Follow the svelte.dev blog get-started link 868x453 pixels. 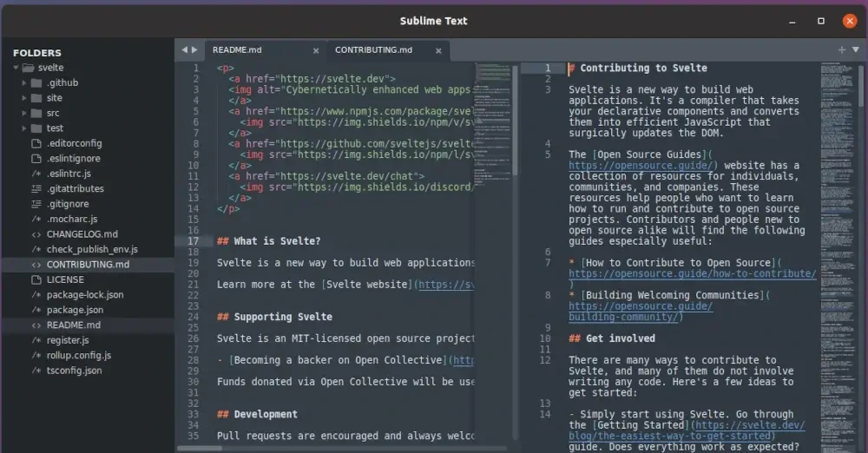click(x=687, y=430)
